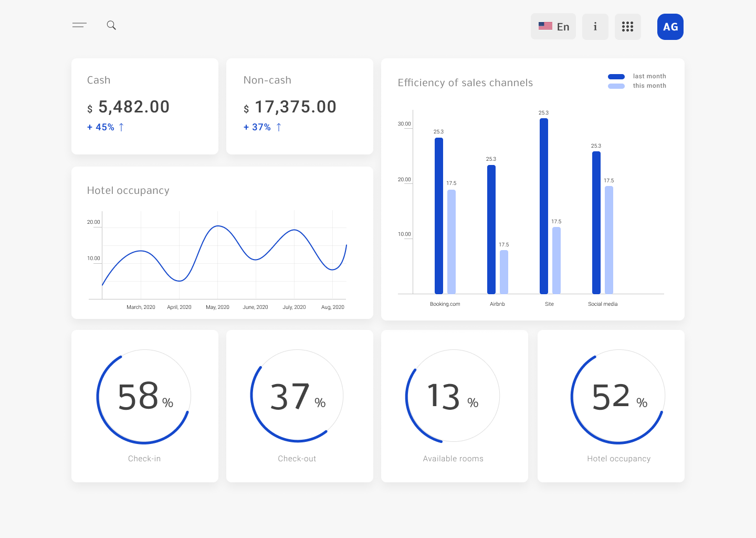Open the info panel via the i icon
Viewport: 756px width, 538px height.
[x=595, y=26]
